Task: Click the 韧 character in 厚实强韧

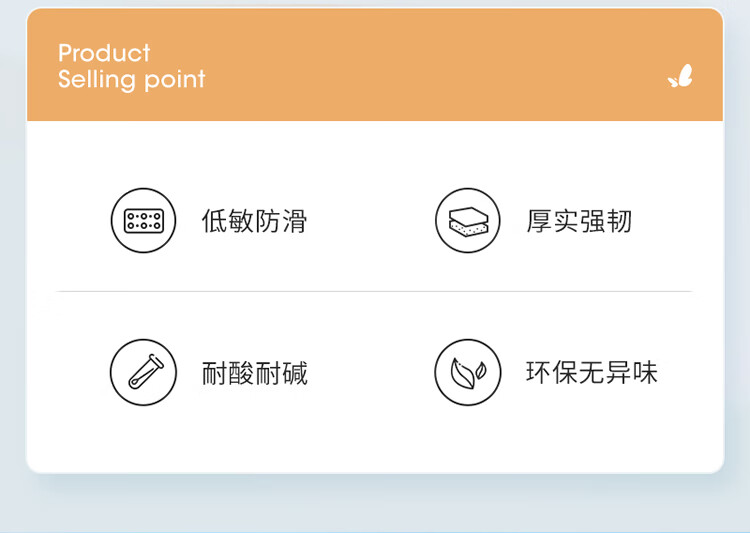Action: point(619,221)
